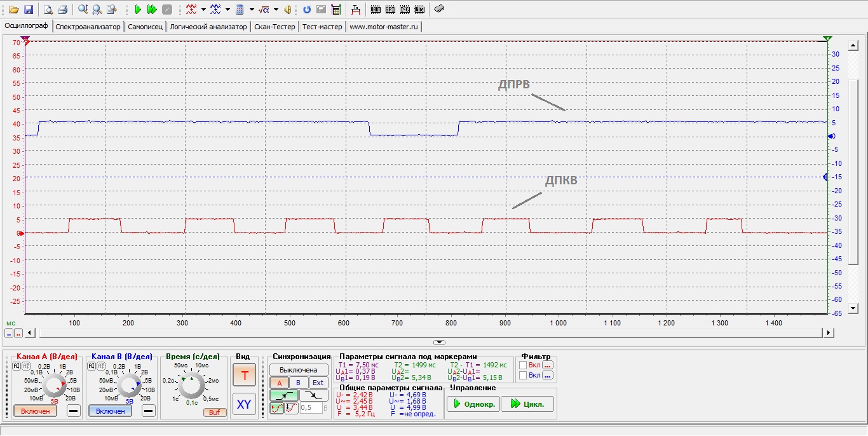Open the Логический анализатор tab
Viewport: 868px width, 436px height.
208,27
